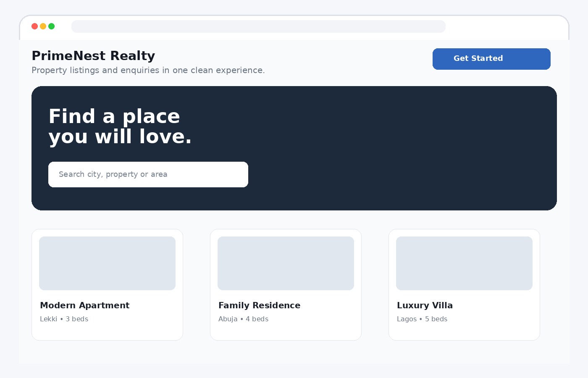Click the yellow minimize window dot
Viewport: 588px width, 378px height.
coord(43,26)
